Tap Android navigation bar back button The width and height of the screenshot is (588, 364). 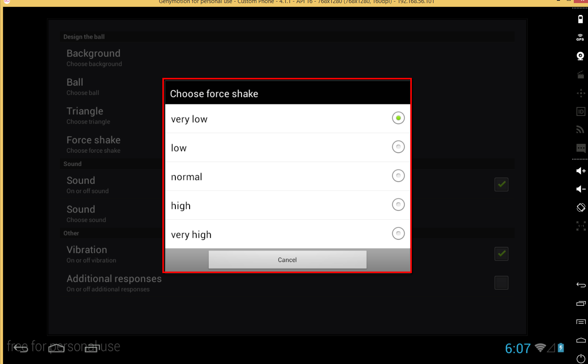point(21,348)
